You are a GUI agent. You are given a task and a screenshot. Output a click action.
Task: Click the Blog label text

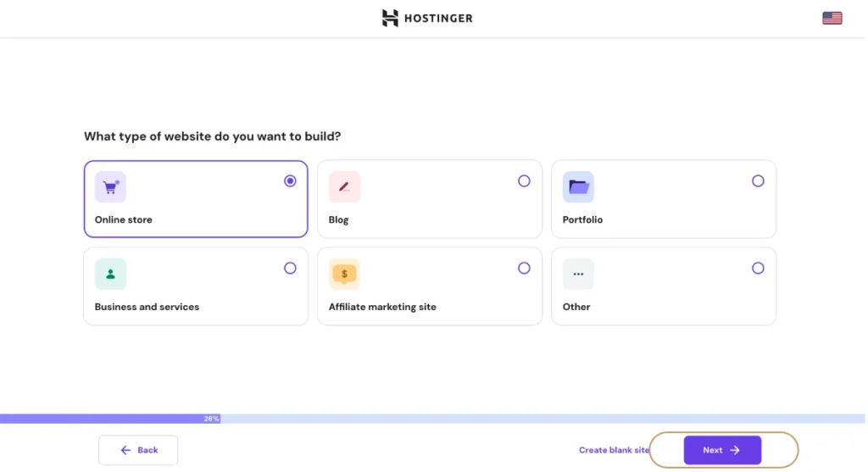(339, 219)
